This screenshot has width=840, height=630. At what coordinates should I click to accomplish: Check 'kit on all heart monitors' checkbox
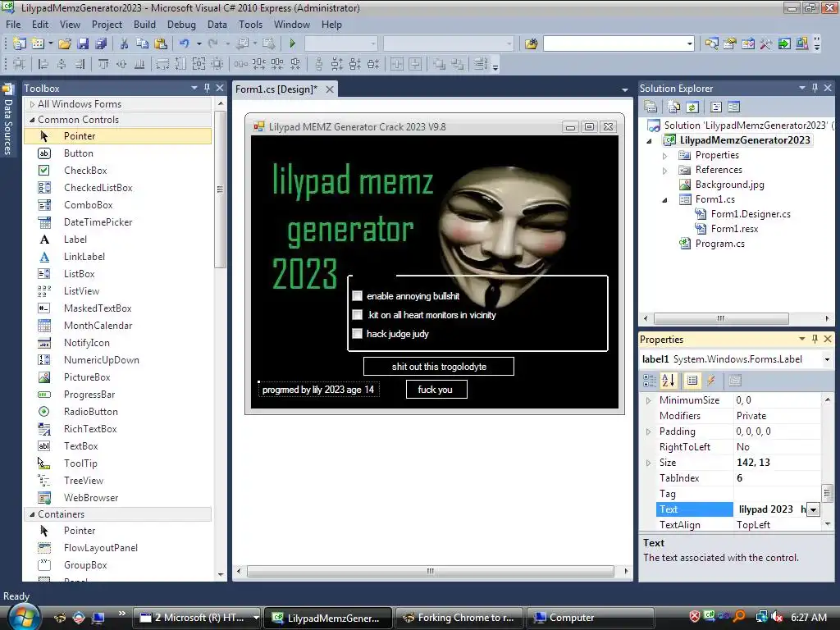(358, 314)
